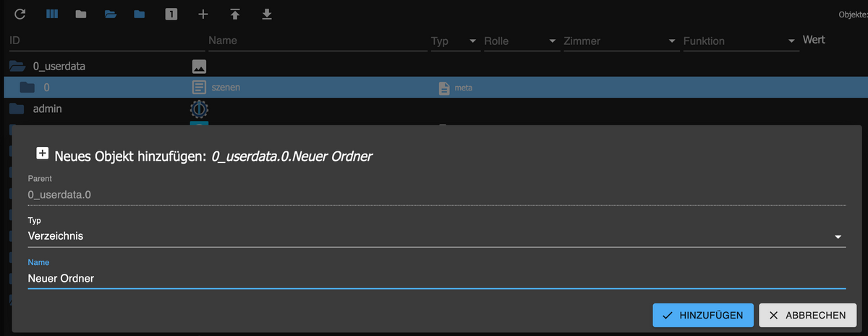
Task: Collapse the 0_userdata tree folder
Action: (x=17, y=67)
